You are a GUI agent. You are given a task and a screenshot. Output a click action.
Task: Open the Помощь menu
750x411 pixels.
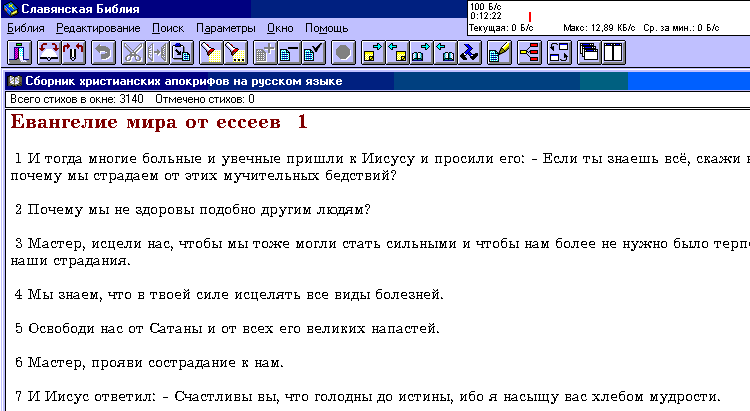[x=326, y=28]
